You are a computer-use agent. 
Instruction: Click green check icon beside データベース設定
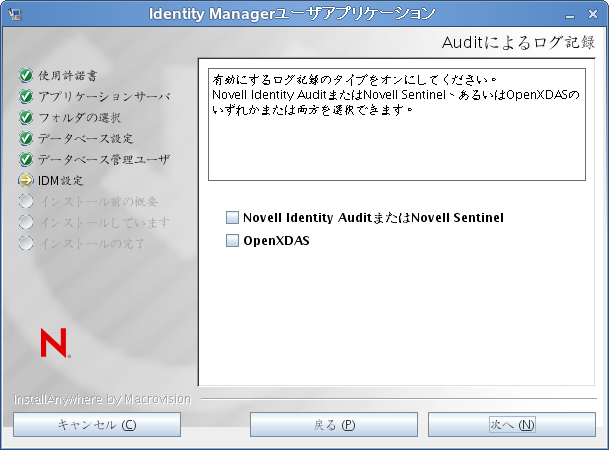click(26, 139)
